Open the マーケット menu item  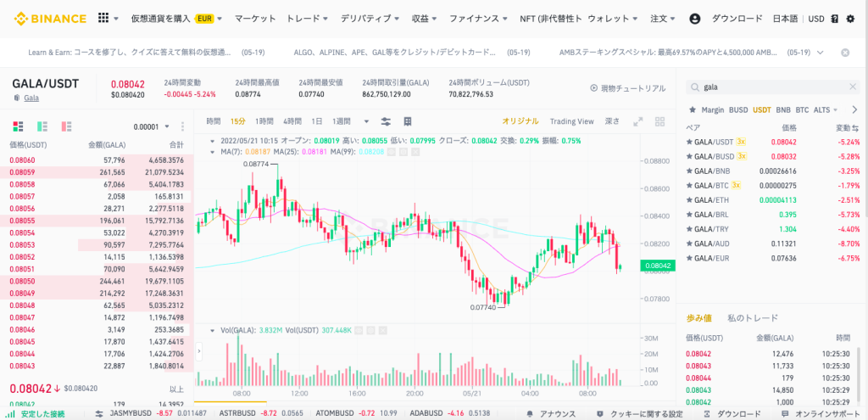pyautogui.click(x=255, y=18)
